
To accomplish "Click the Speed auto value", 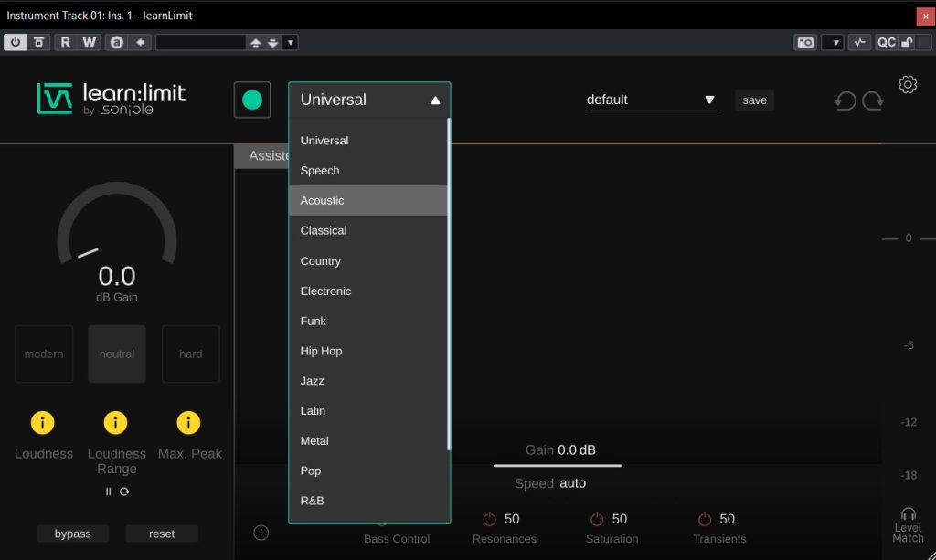I will coord(572,483).
